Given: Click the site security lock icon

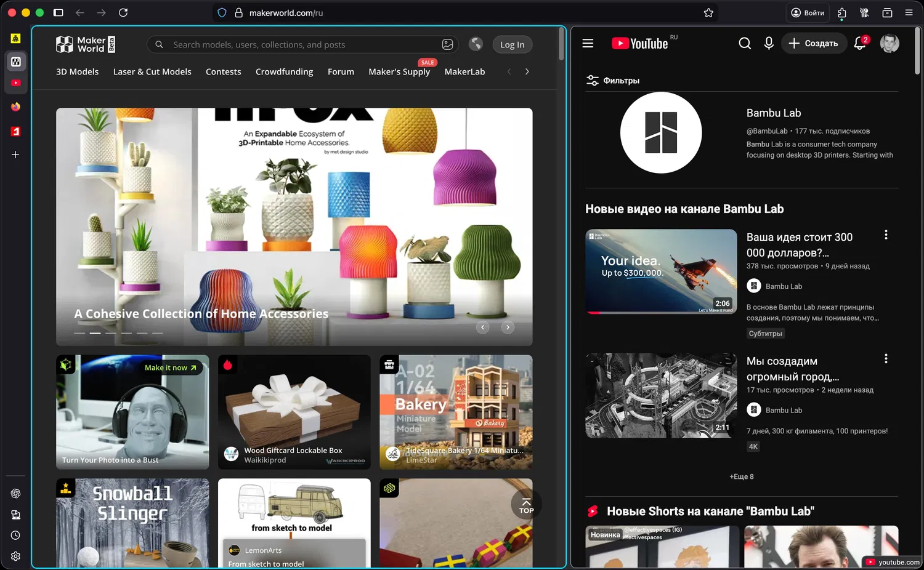Looking at the screenshot, I should (238, 12).
